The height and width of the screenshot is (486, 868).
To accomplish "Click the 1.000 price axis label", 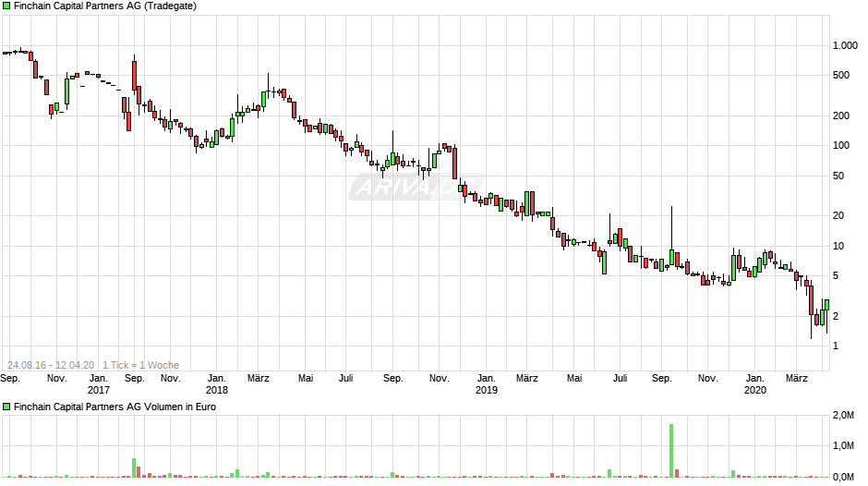I will click(x=845, y=46).
